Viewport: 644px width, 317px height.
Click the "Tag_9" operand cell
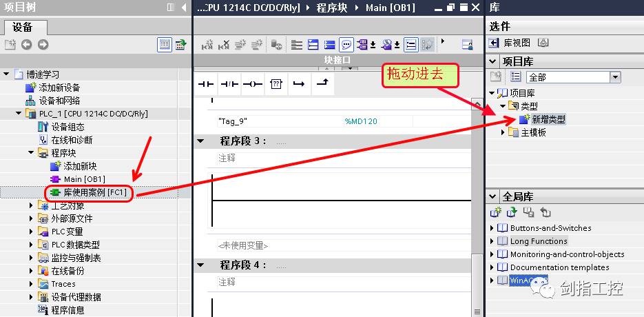tap(233, 121)
